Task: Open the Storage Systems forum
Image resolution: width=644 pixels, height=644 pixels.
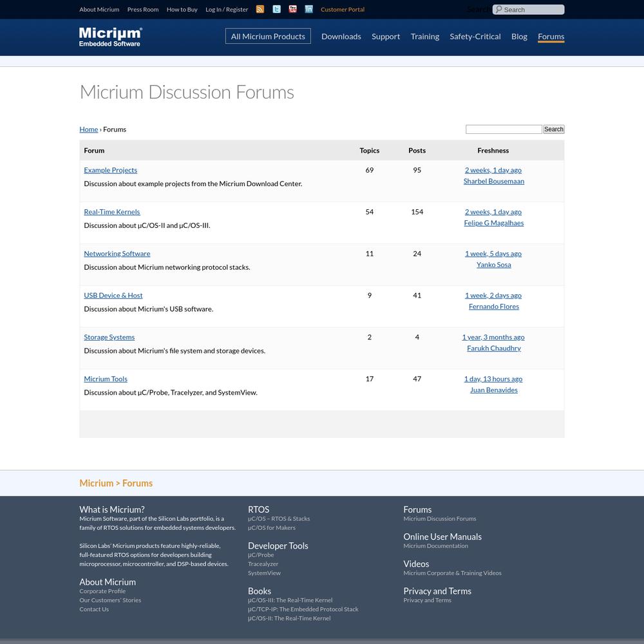Action: pyautogui.click(x=109, y=337)
